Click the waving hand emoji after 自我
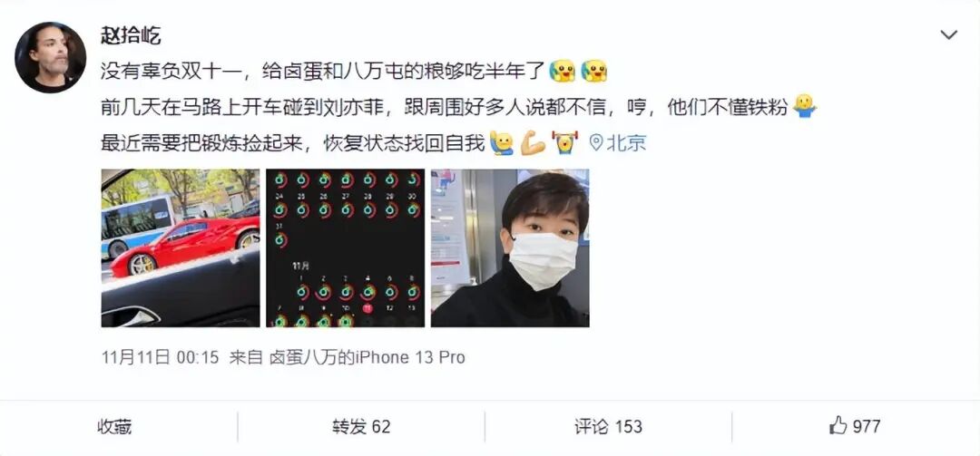This screenshot has width=980, height=456. [502, 143]
